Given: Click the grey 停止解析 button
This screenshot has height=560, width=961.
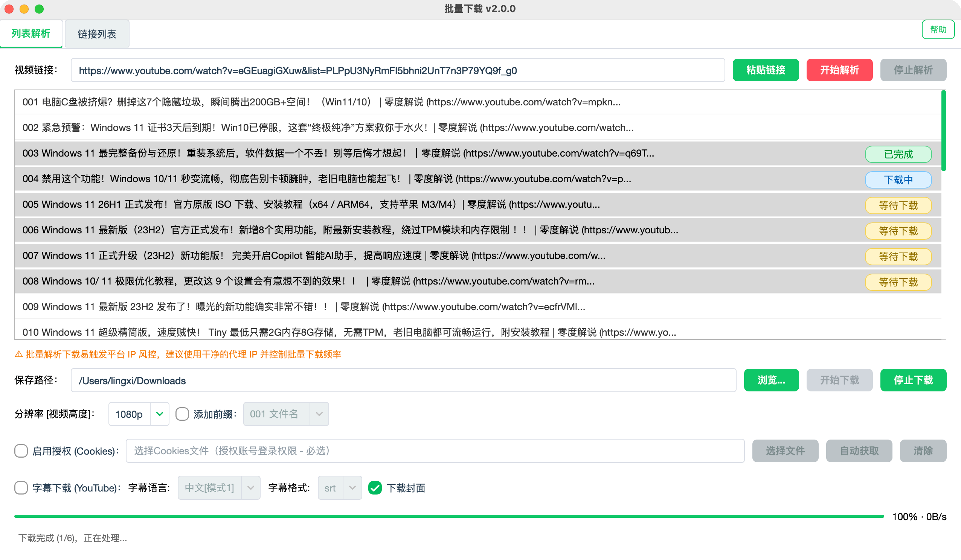Looking at the screenshot, I should pyautogui.click(x=913, y=70).
